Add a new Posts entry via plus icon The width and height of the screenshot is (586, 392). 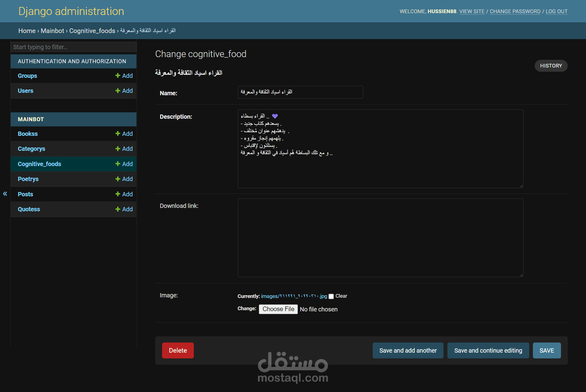(x=118, y=194)
